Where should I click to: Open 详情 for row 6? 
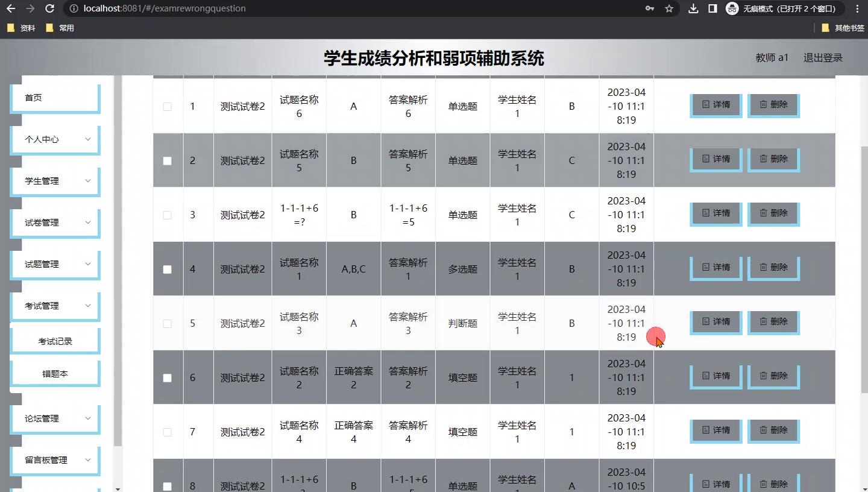(x=716, y=376)
